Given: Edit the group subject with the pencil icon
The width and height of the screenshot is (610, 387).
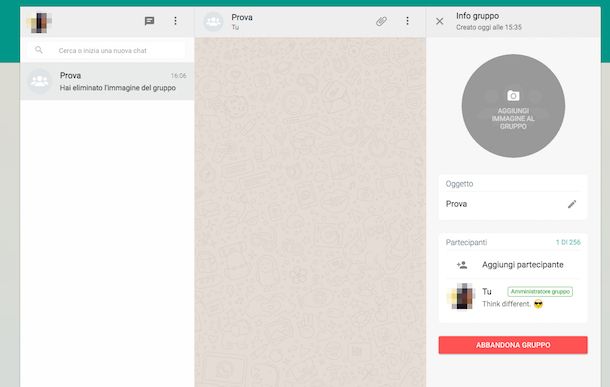Looking at the screenshot, I should click(x=572, y=204).
